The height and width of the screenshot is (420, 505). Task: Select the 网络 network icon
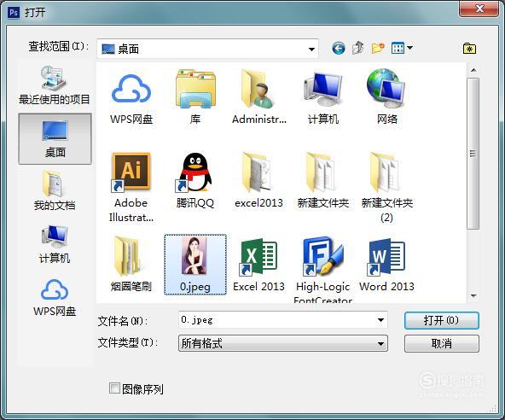pos(386,97)
